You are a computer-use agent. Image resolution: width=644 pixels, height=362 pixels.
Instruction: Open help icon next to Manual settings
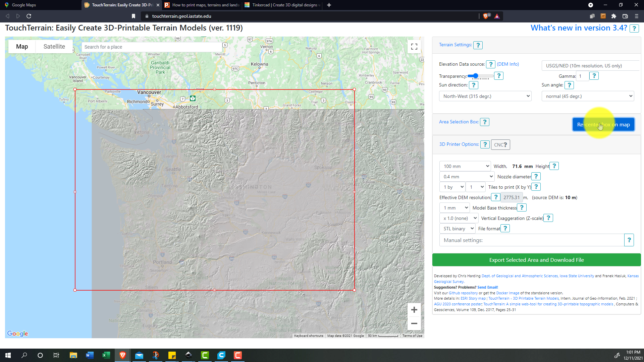(629, 240)
